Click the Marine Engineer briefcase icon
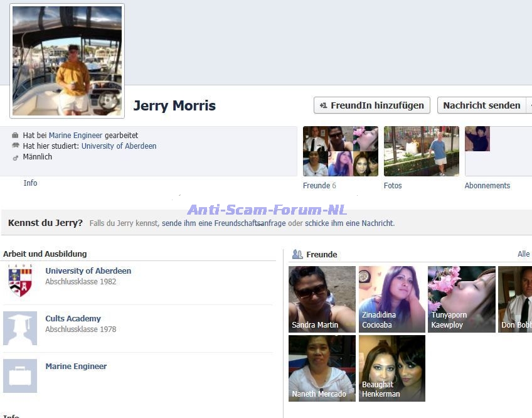This screenshot has height=418, width=532. coord(20,376)
